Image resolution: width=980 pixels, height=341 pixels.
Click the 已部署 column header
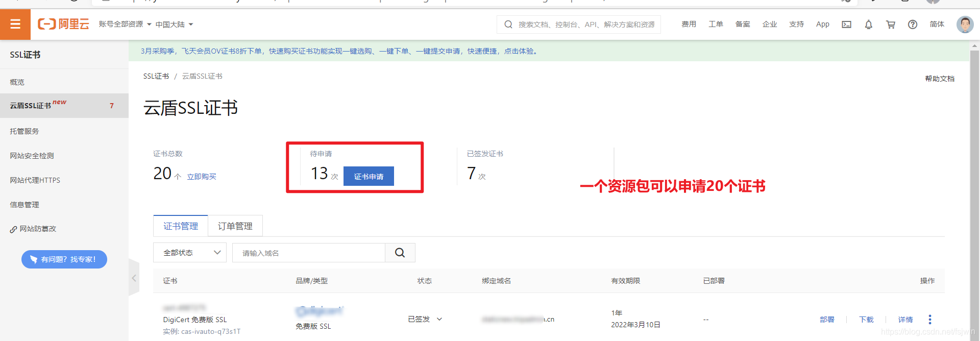click(x=714, y=281)
